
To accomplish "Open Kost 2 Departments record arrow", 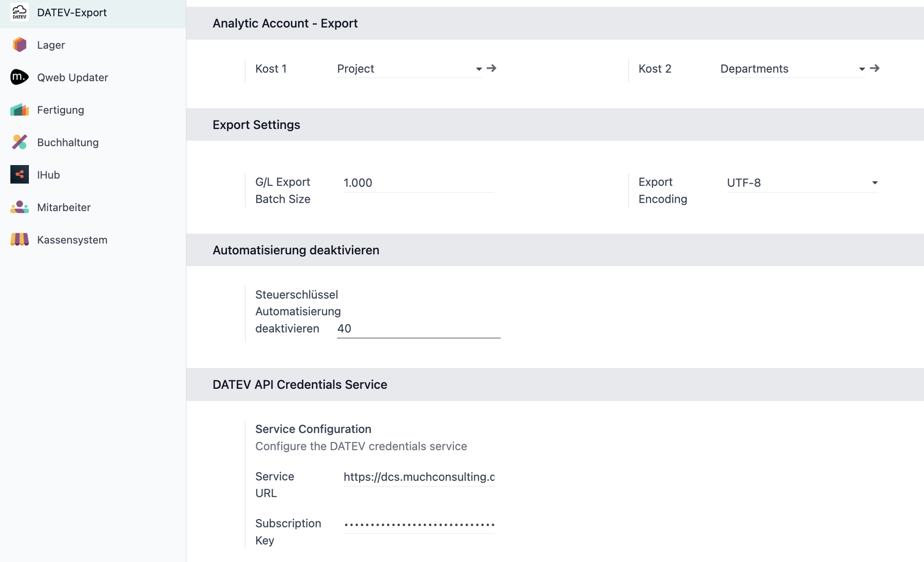I will tap(874, 68).
